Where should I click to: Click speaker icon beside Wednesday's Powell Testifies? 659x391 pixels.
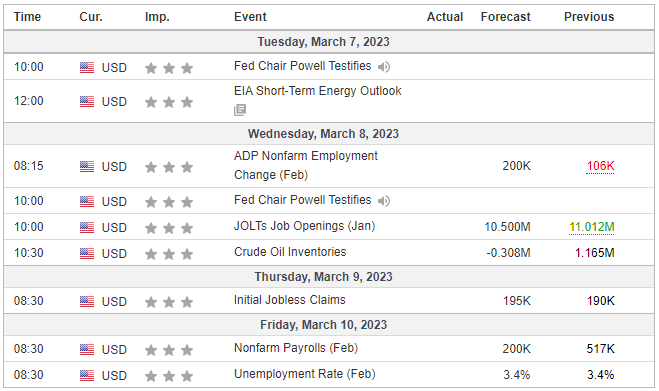tap(384, 201)
